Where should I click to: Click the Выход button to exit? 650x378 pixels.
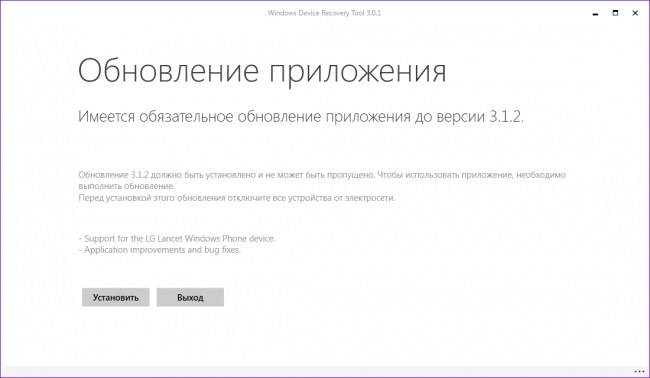point(190,297)
